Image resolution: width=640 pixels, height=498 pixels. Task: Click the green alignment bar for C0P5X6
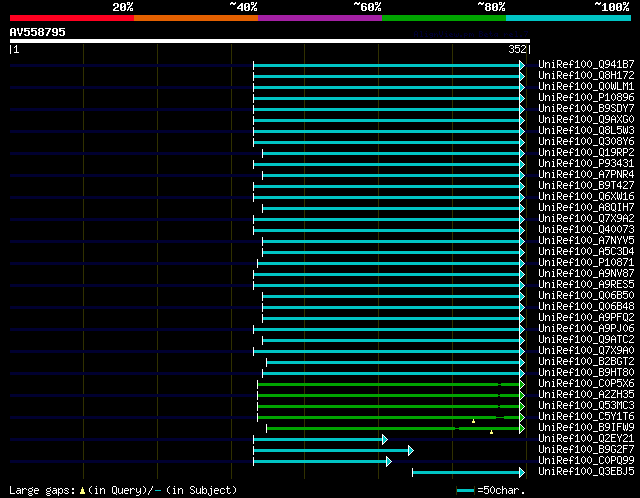click(x=388, y=385)
